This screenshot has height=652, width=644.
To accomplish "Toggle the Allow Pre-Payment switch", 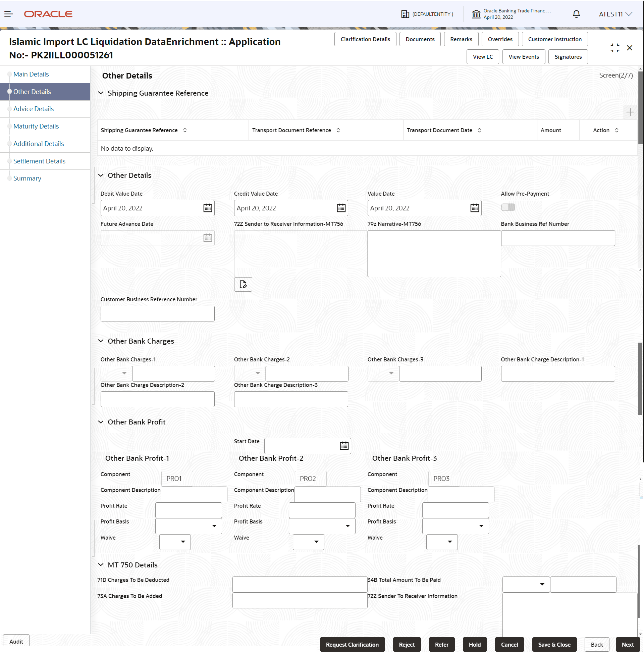I will [508, 207].
